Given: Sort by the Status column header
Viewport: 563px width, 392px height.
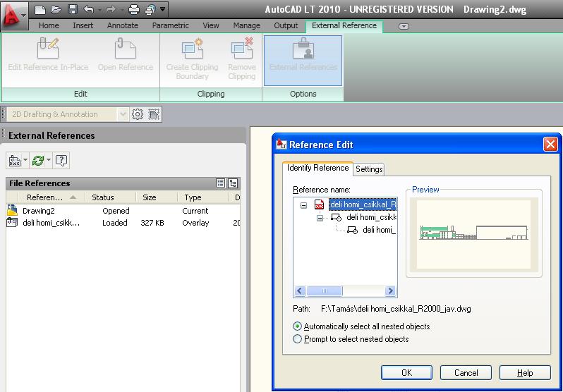Looking at the screenshot, I should (111, 197).
